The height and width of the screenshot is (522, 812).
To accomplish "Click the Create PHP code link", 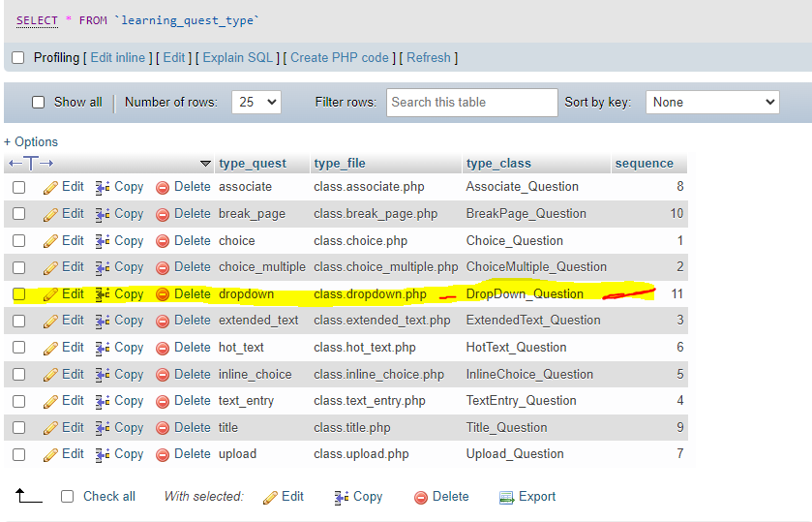I will coord(339,58).
